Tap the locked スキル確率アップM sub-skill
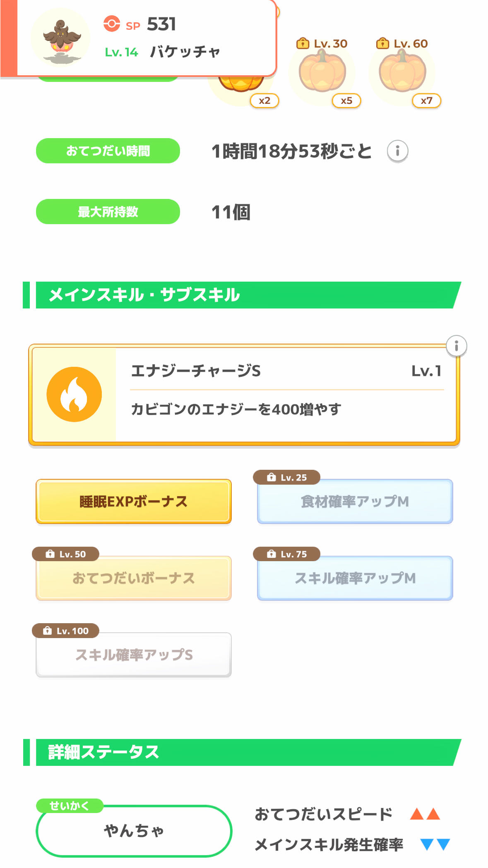 pyautogui.click(x=355, y=578)
